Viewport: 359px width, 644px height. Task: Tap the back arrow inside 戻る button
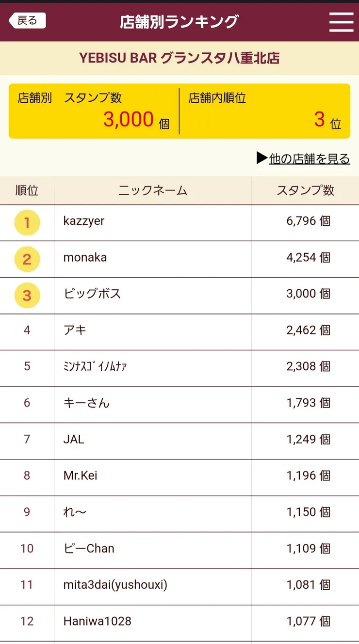pos(15,21)
